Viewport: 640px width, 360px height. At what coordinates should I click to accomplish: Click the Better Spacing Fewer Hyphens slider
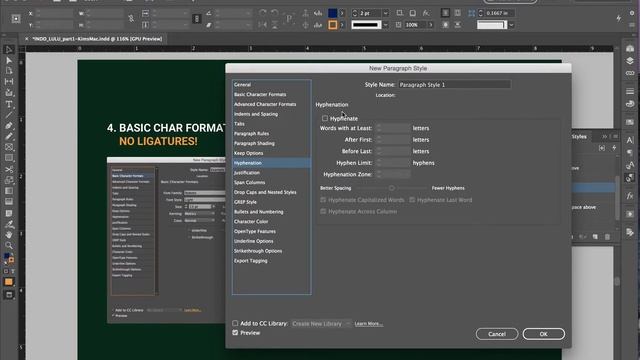tap(391, 188)
